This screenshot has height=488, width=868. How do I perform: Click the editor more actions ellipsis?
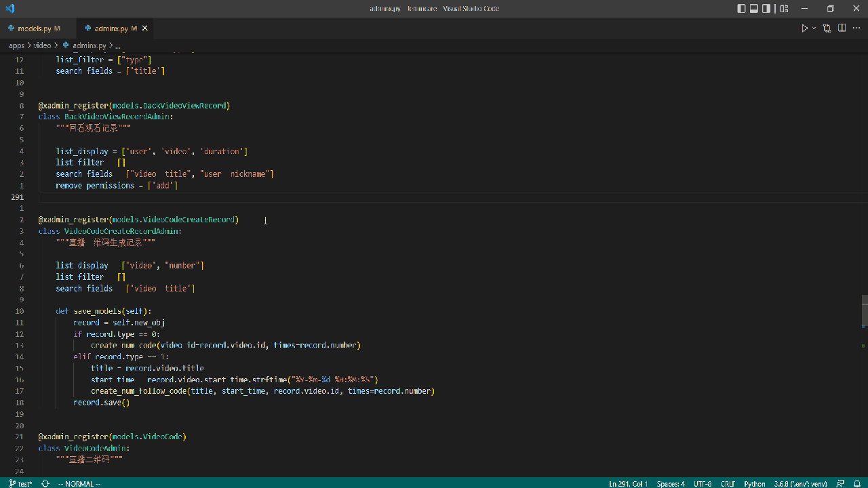(x=855, y=28)
